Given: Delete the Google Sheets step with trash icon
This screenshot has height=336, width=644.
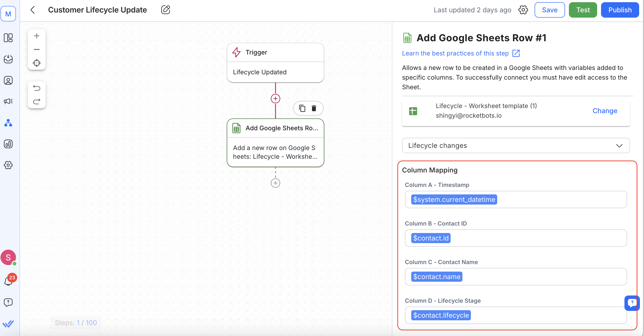Looking at the screenshot, I should 314,108.
